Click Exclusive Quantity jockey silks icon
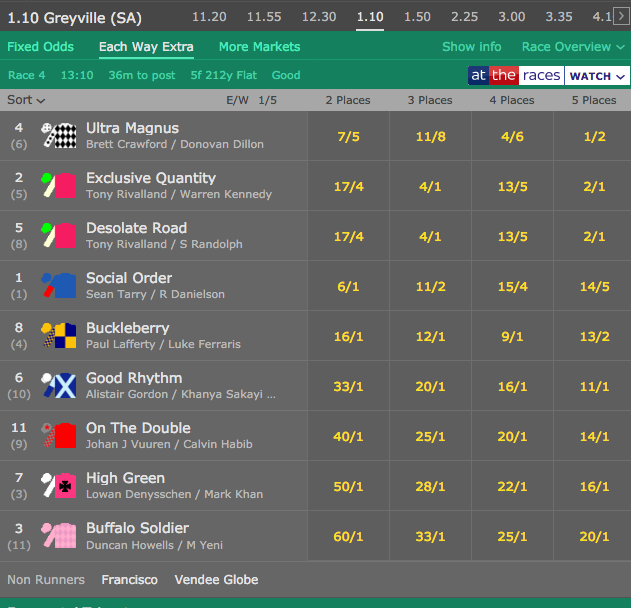 pos(59,186)
